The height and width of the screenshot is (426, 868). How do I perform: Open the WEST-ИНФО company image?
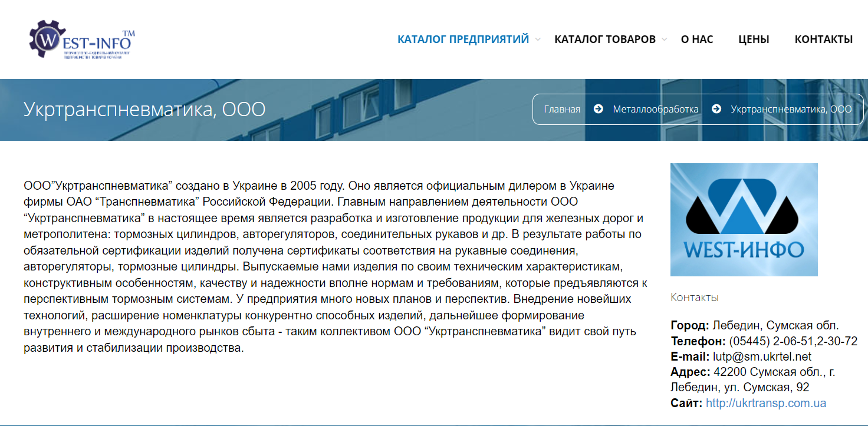click(744, 220)
